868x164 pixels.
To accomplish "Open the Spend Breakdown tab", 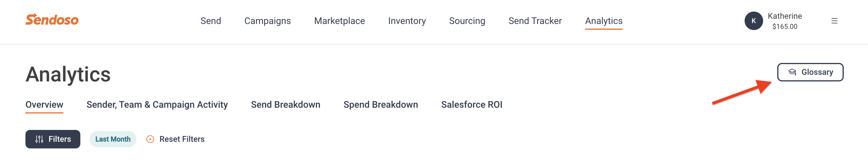I will (x=381, y=105).
